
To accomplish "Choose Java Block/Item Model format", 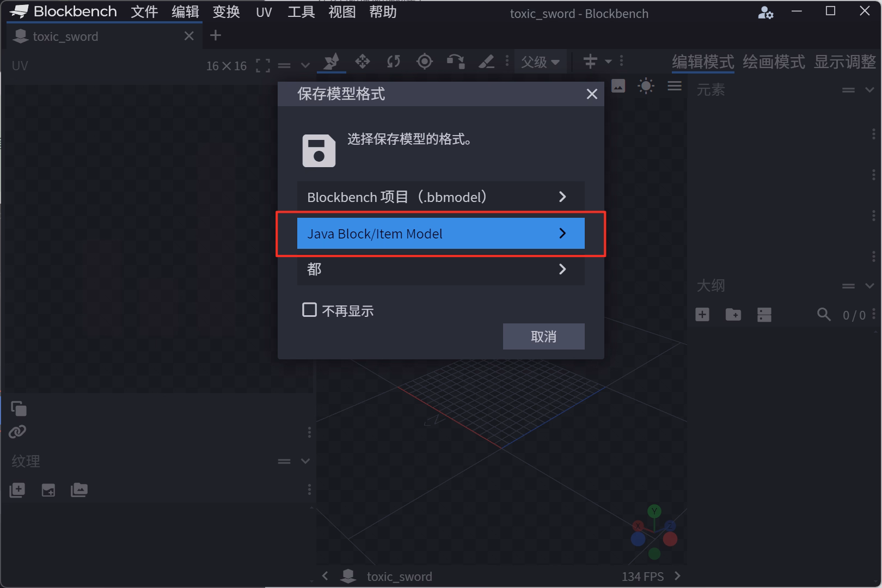I will point(440,234).
